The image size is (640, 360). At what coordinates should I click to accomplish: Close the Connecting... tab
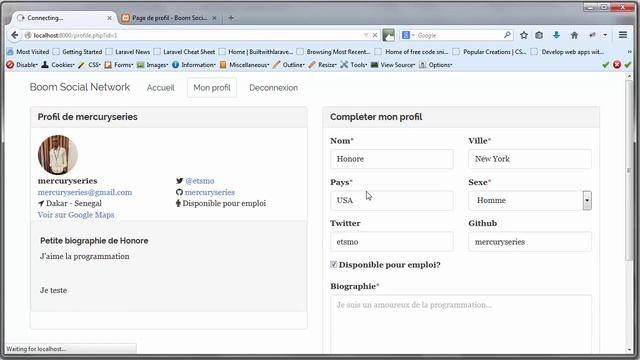(109, 18)
